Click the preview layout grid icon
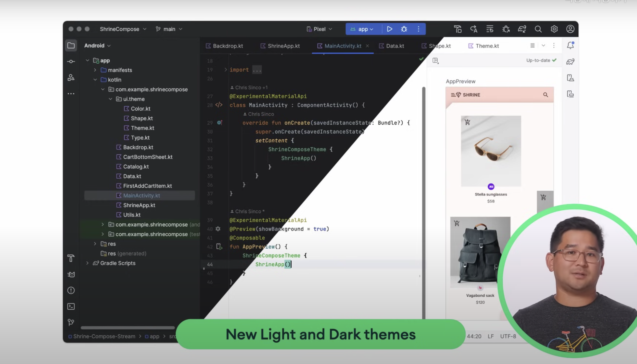The image size is (637, 364). click(435, 61)
